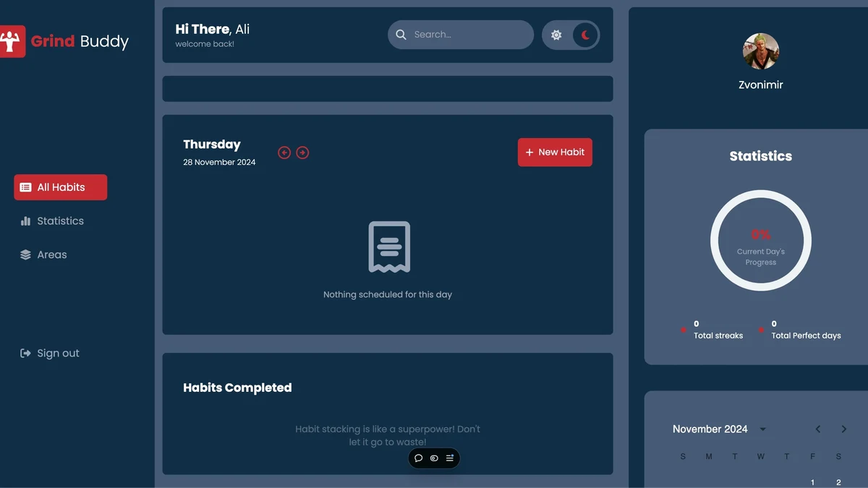Go to next day with right arrow
This screenshot has height=488, width=868.
(302, 153)
